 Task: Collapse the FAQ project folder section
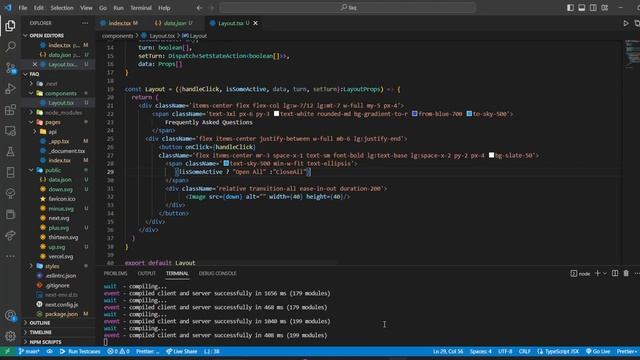26,74
